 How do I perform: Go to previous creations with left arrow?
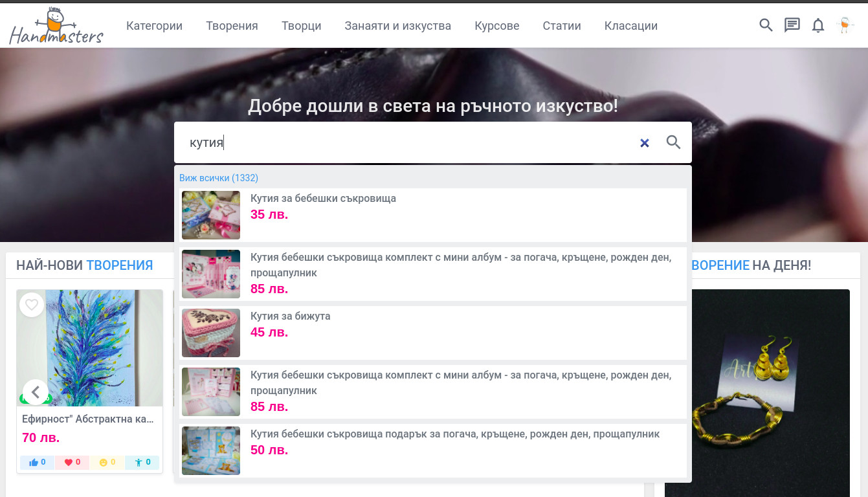[x=36, y=392]
